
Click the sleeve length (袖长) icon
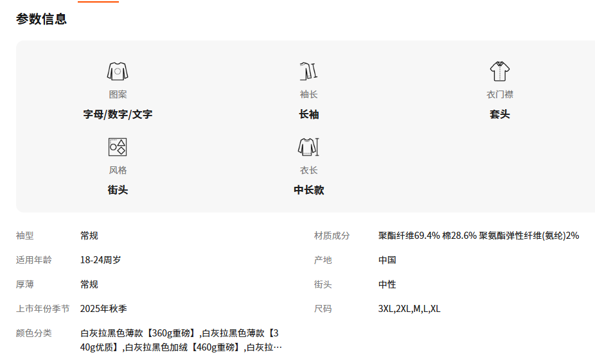coord(308,71)
